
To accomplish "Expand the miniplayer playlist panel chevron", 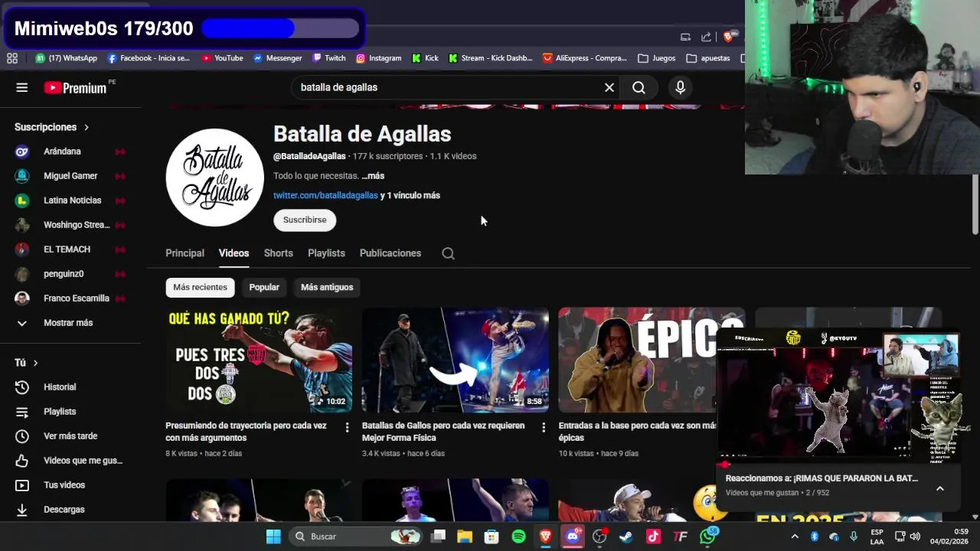I will click(x=940, y=488).
